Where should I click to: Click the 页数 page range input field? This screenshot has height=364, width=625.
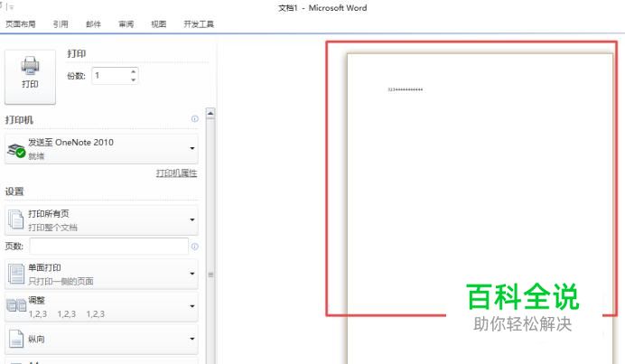(108, 247)
